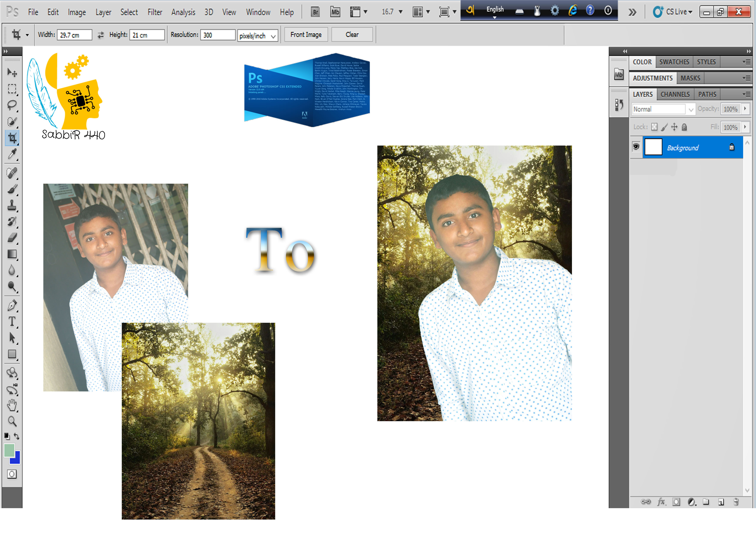Screen dimensions: 756x534
Task: Click the Add layer mask icon
Action: pos(677,502)
